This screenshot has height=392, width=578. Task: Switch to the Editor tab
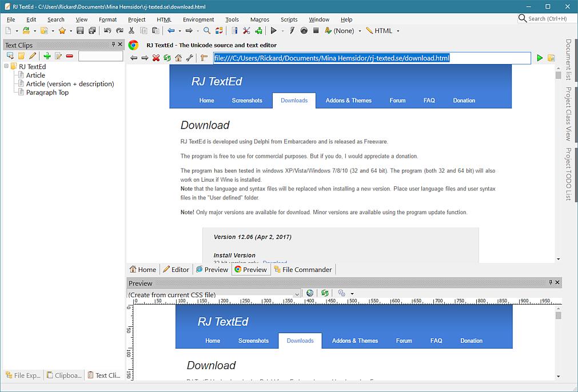(176, 269)
